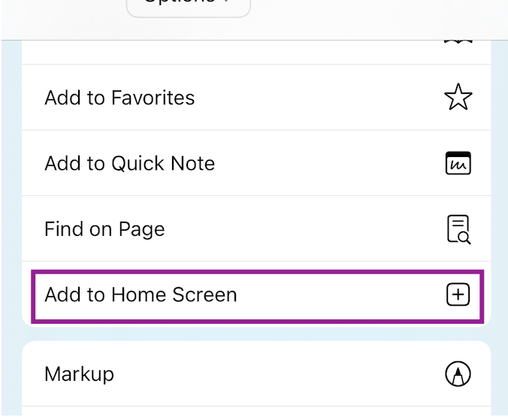
Task: Click the light blue gap above the Markup group
Action: tap(256, 333)
